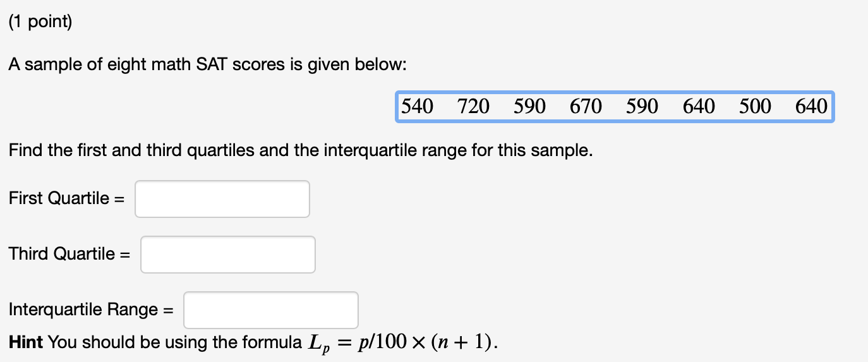Click the score 670 in the sample
This screenshot has height=362, width=868.
point(586,106)
